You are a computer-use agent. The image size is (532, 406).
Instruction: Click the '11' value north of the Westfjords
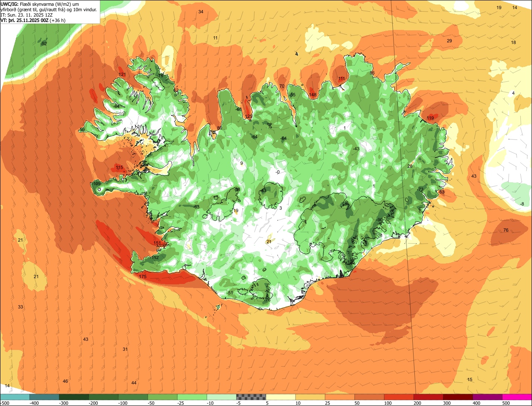click(x=215, y=38)
